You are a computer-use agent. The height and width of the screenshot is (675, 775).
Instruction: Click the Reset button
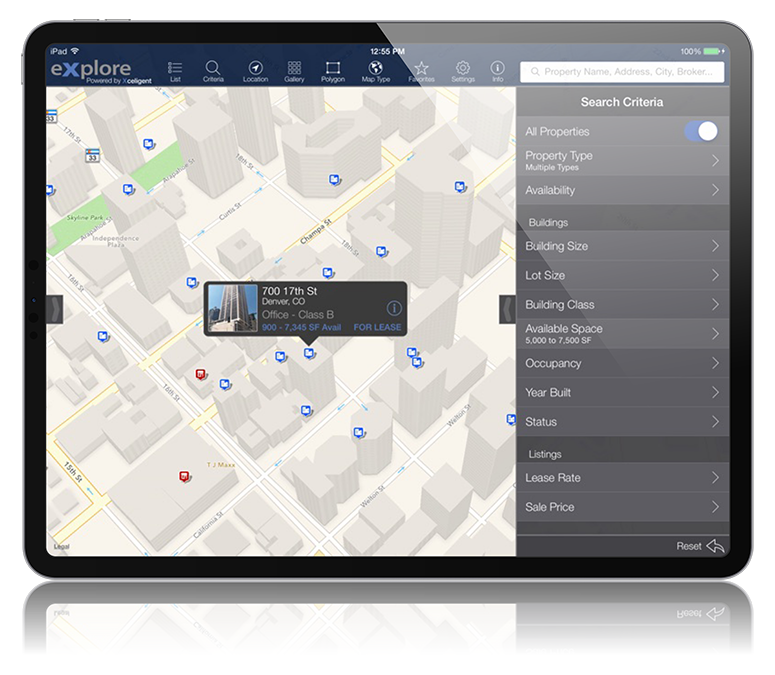pyautogui.click(x=700, y=546)
